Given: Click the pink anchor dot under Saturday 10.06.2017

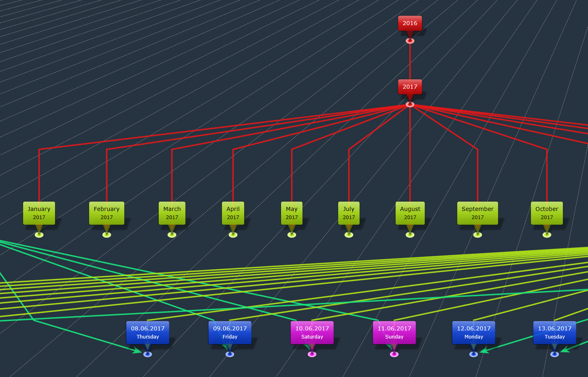Looking at the screenshot, I should [312, 354].
